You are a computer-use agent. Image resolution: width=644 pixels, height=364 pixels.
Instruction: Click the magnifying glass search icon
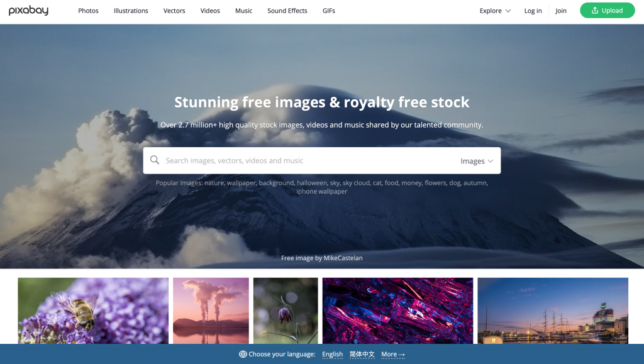pyautogui.click(x=155, y=160)
